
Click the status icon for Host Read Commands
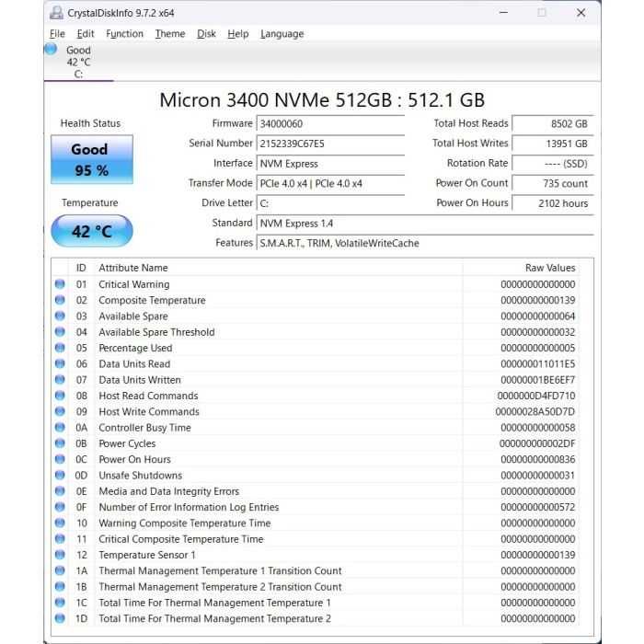[60, 395]
